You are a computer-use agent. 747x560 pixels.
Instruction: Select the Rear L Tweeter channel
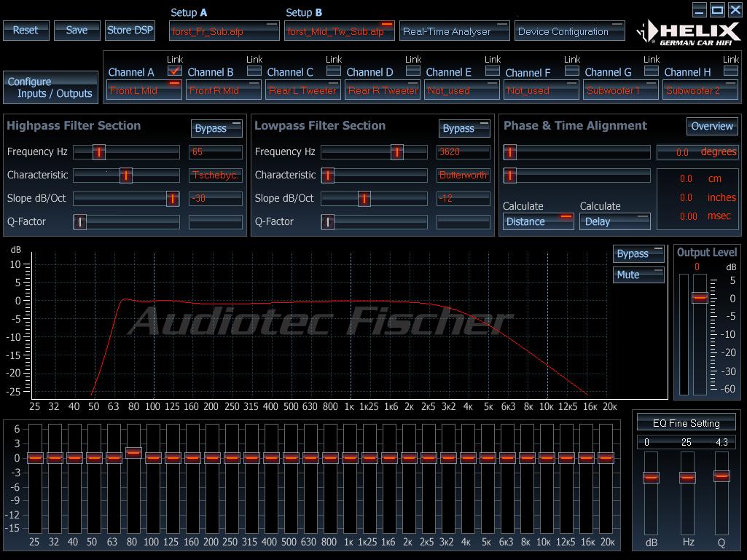pos(303,90)
